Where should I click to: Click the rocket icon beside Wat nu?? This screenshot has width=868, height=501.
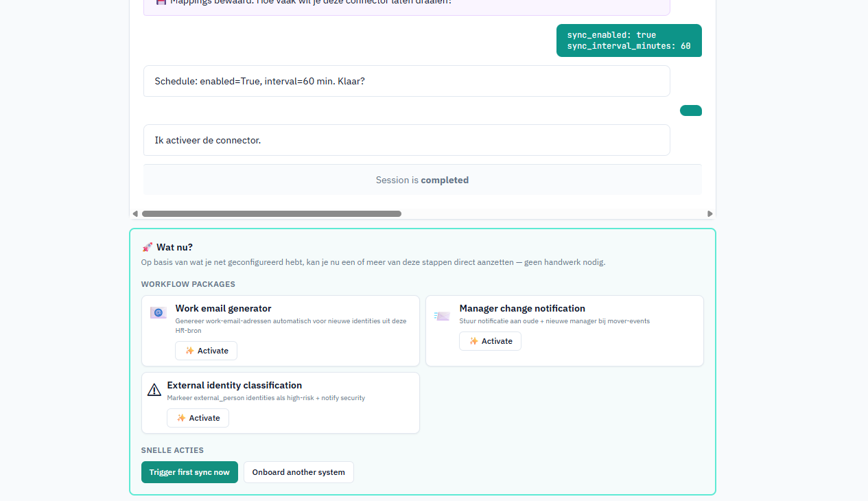coord(147,247)
